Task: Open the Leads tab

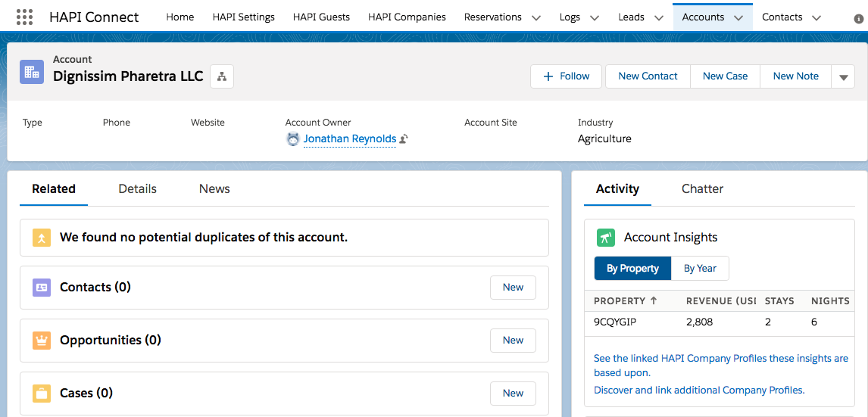Action: pyautogui.click(x=631, y=17)
